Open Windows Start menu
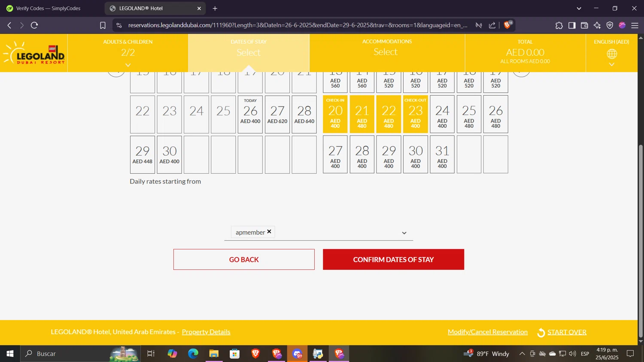Image resolution: width=644 pixels, height=362 pixels. pos(10,353)
